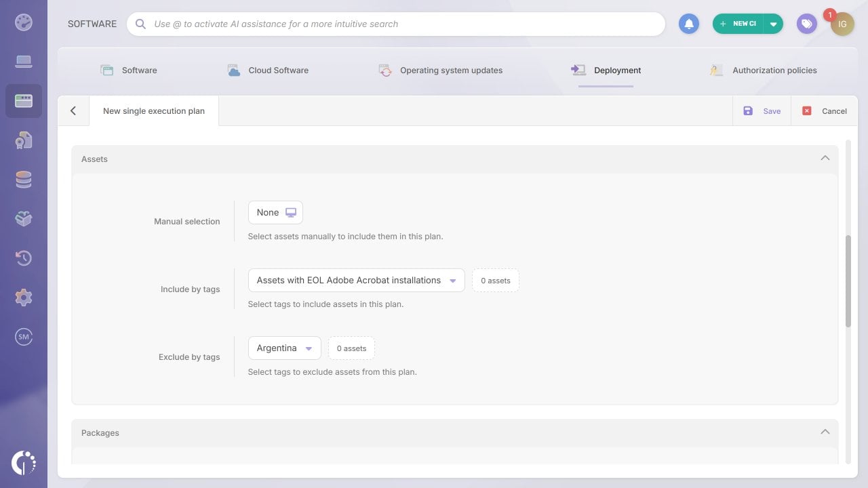The width and height of the screenshot is (868, 488).
Task: Click the notifications bell icon
Action: pyautogui.click(x=689, y=24)
